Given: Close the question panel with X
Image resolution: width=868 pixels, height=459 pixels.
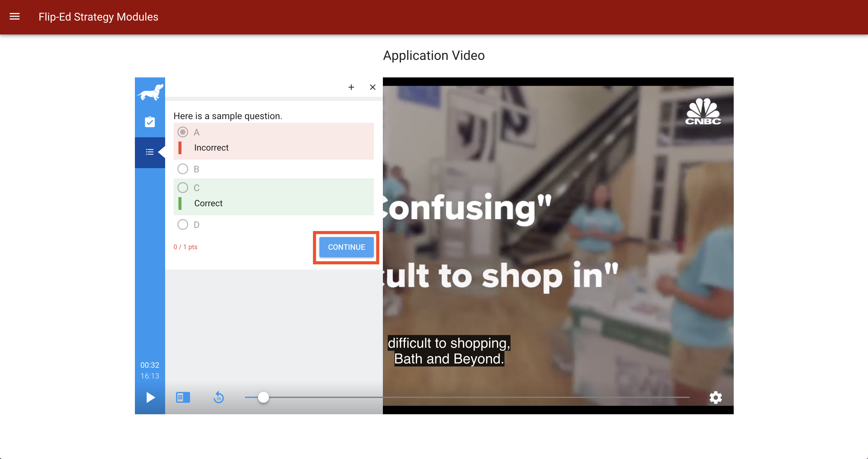Looking at the screenshot, I should pos(372,87).
